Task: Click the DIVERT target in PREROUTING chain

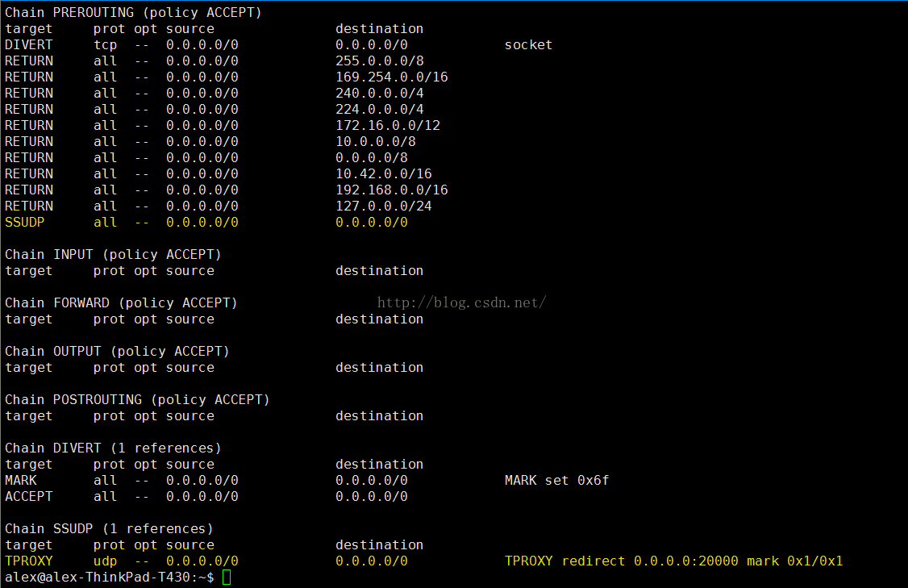Action: 28,45
